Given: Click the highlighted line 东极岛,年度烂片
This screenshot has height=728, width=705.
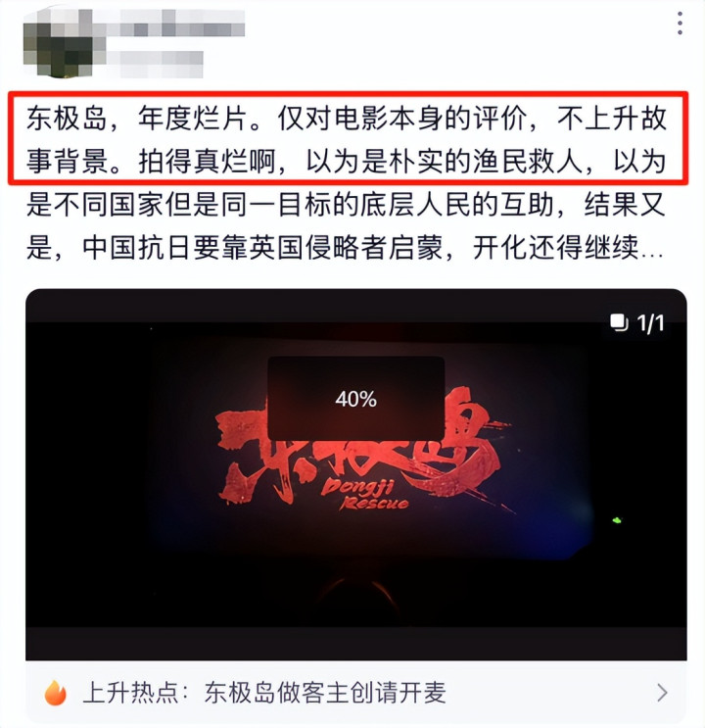Looking at the screenshot, I should pos(347,119).
